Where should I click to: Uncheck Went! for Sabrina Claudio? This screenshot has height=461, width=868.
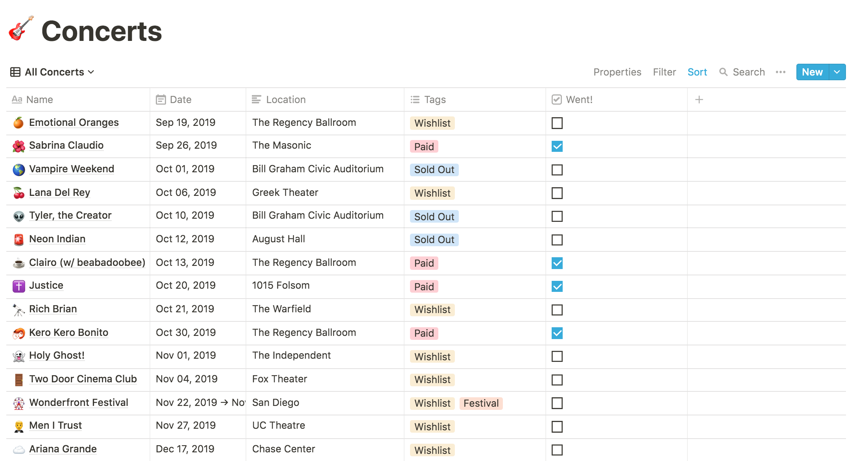[x=557, y=146]
